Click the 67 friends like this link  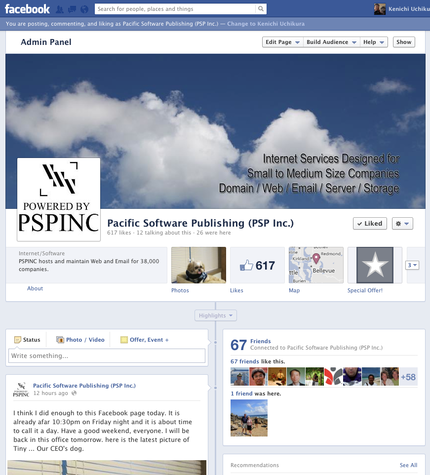click(x=244, y=361)
